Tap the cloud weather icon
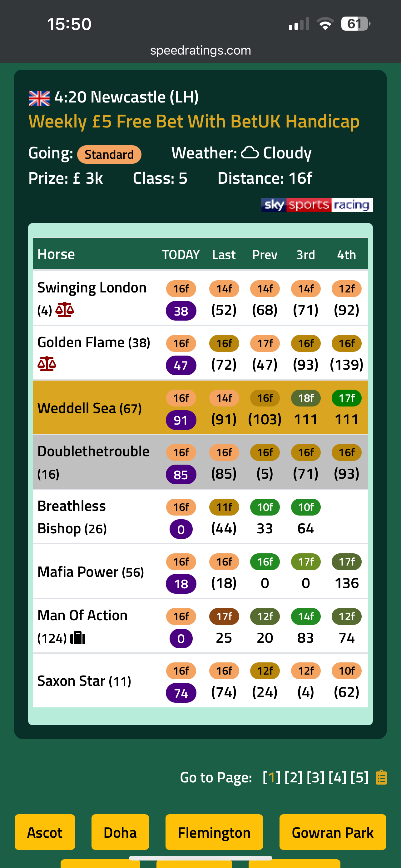 250,153
